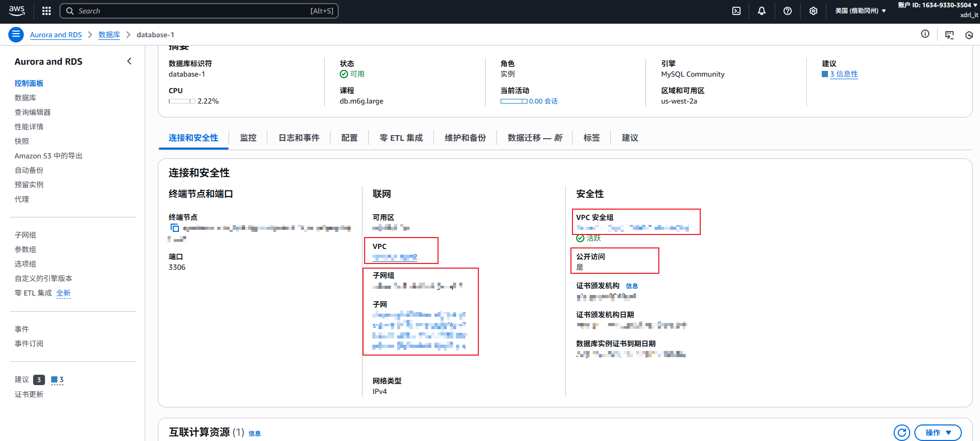Click the blue 3 informational badge in sidebar
The height and width of the screenshot is (441, 980).
pos(57,380)
